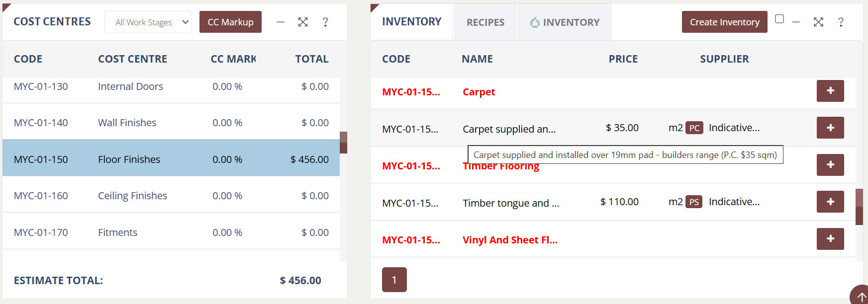
Task: Select the Inventory tab with house icon
Action: coord(565,22)
